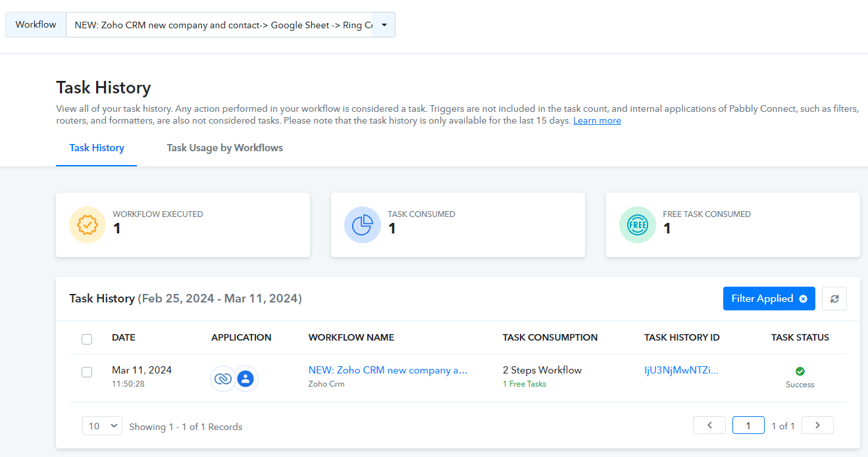Image resolution: width=868 pixels, height=457 pixels.
Task: Click the 1 of 1 pagination text
Action: click(783, 426)
